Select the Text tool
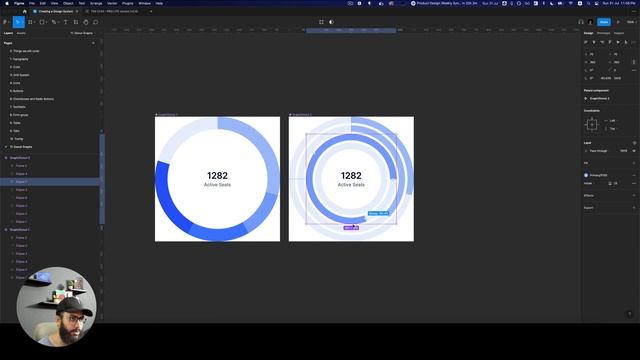Viewport: 640px width, 360px height. [65, 22]
